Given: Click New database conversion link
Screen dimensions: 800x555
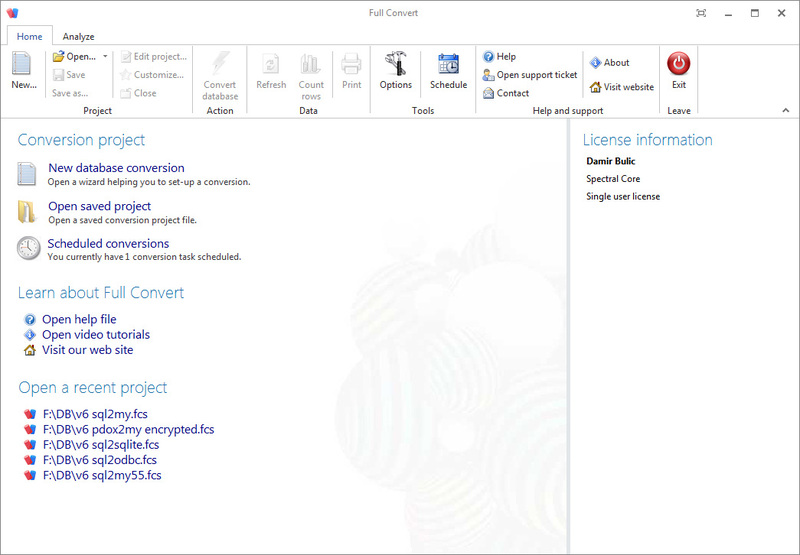Looking at the screenshot, I should [116, 168].
